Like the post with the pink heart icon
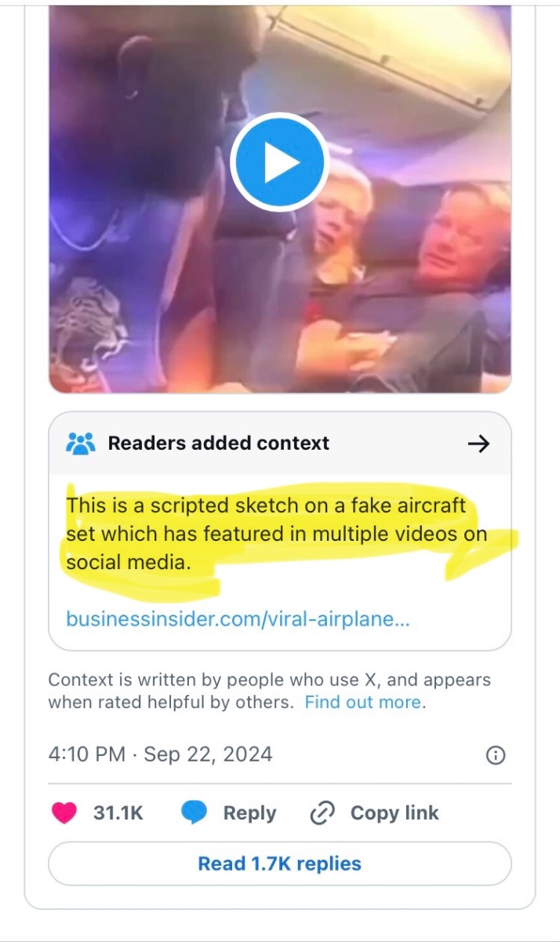560x942 pixels. pos(64,813)
